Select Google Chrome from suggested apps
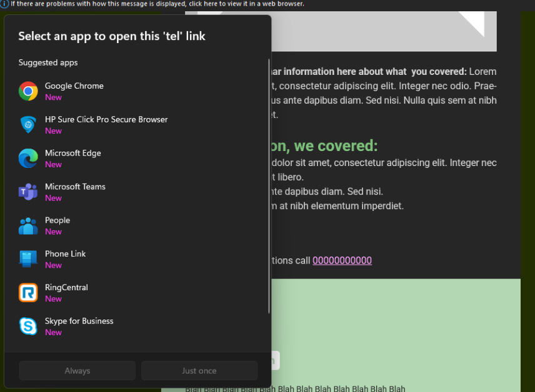The image size is (535, 392). (74, 86)
